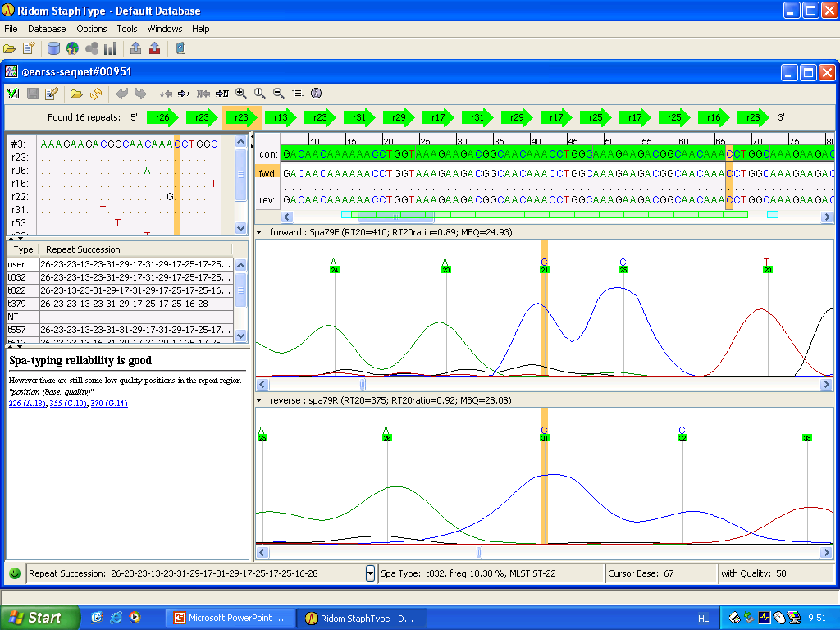840x630 pixels.
Task: Select the t022 row in type table
Action: pyautogui.click(x=120, y=290)
